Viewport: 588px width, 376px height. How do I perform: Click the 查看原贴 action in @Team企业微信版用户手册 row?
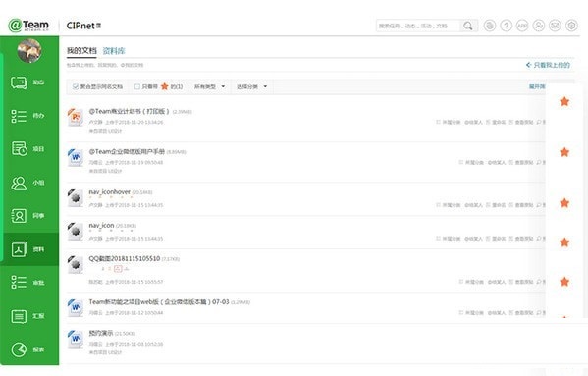(521, 162)
